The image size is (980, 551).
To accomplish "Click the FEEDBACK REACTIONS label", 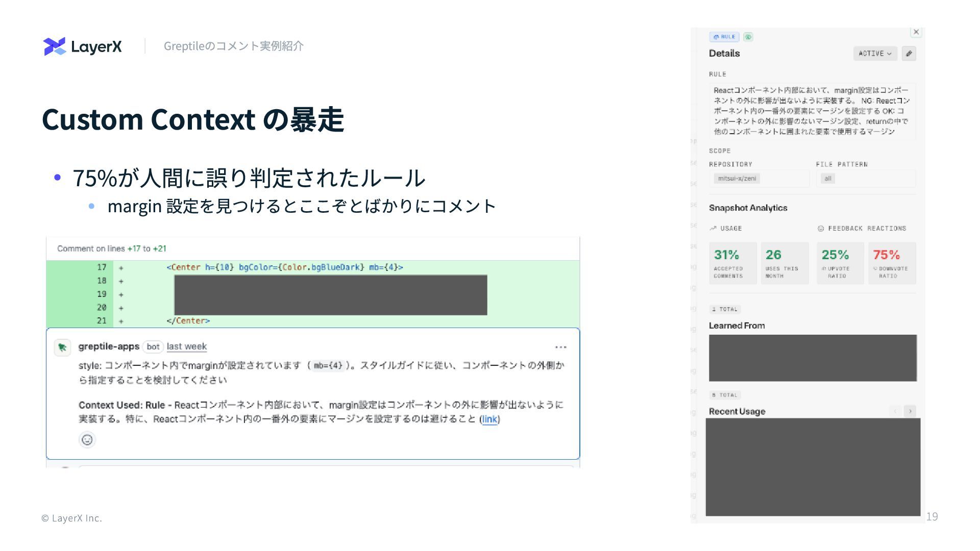I will click(x=862, y=229).
